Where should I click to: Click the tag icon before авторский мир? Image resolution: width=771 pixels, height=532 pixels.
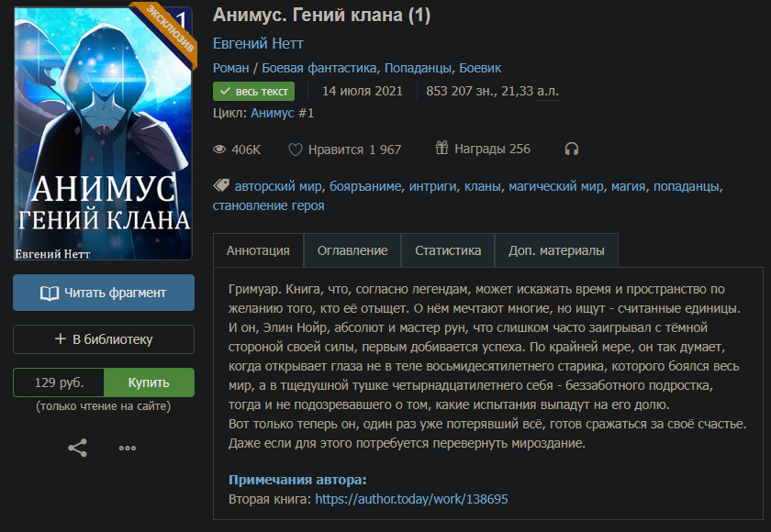pyautogui.click(x=221, y=185)
